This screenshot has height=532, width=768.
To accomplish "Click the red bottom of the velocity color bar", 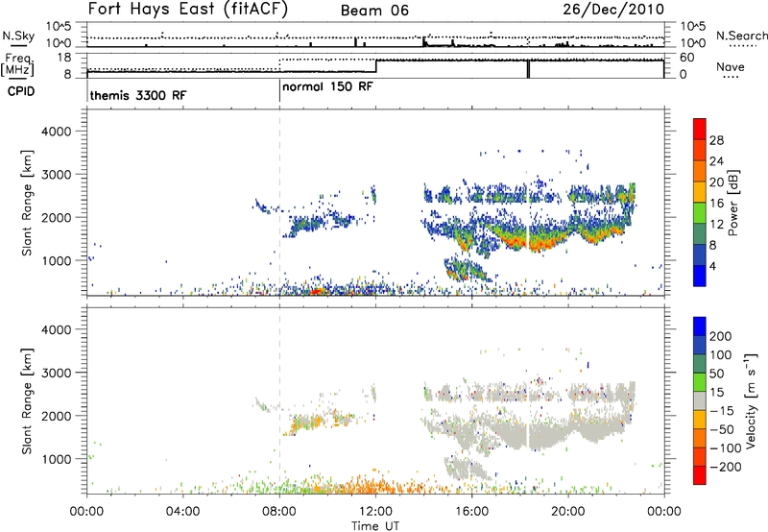I will click(x=700, y=475).
